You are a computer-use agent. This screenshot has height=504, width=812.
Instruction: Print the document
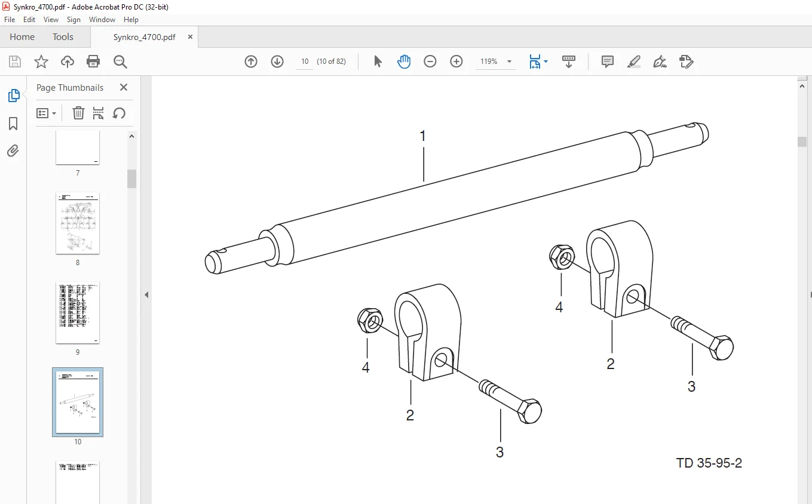point(93,62)
